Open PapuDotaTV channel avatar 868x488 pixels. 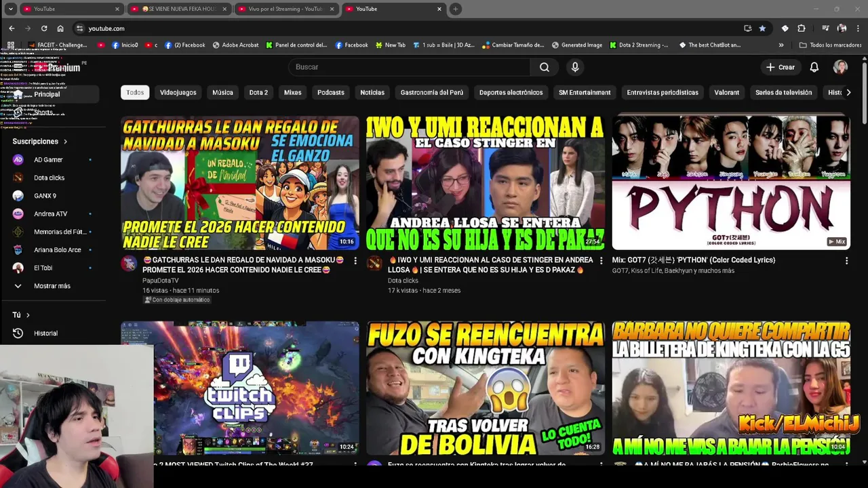[x=129, y=263]
